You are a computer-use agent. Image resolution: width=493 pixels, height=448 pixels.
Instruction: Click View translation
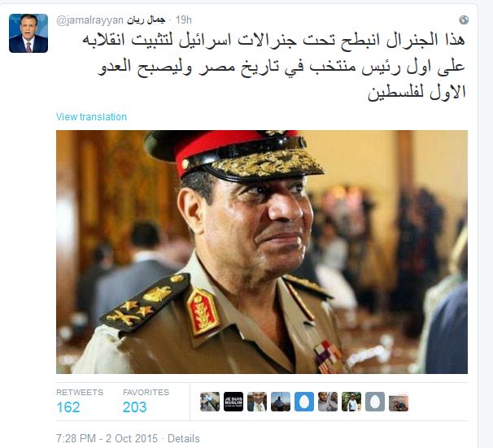point(91,117)
